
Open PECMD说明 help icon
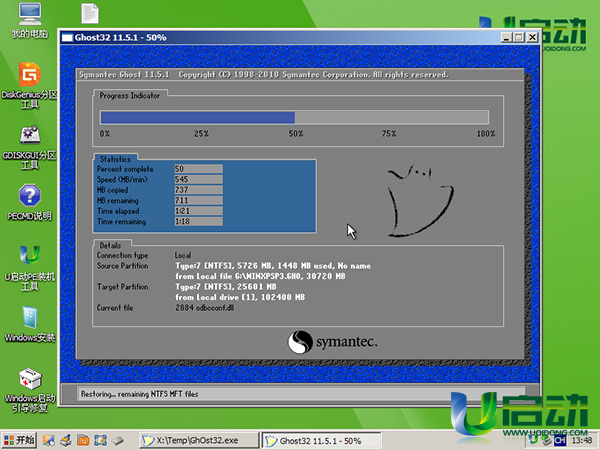(x=29, y=195)
